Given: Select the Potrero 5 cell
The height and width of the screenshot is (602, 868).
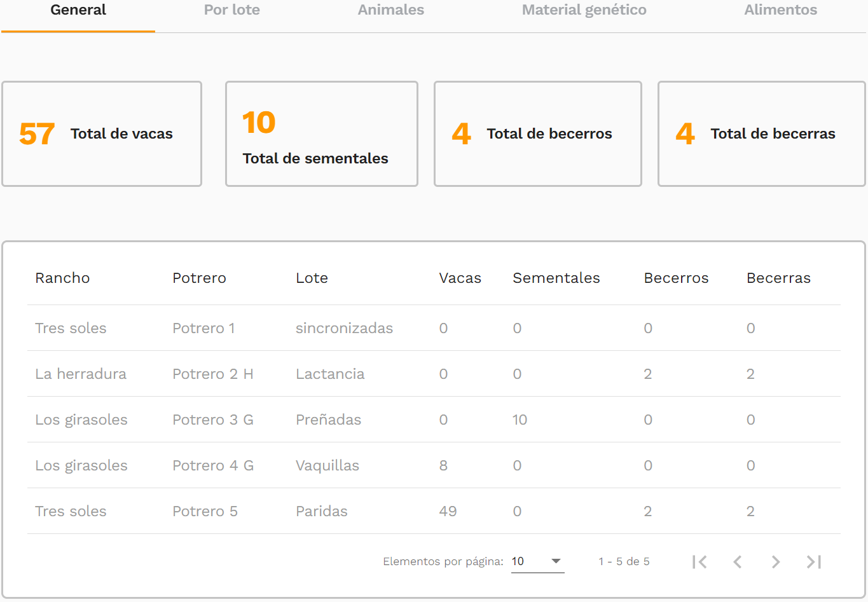Looking at the screenshot, I should 205,511.
